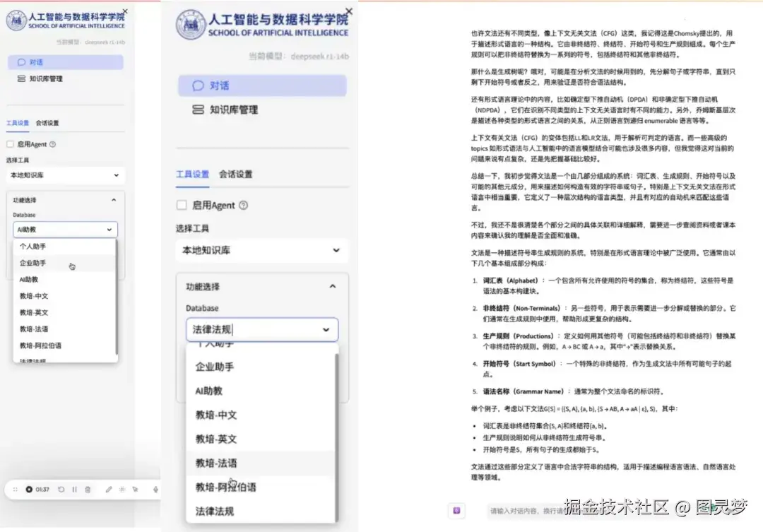
Task: Click the purple icon beside the chat input
Action: (x=456, y=511)
